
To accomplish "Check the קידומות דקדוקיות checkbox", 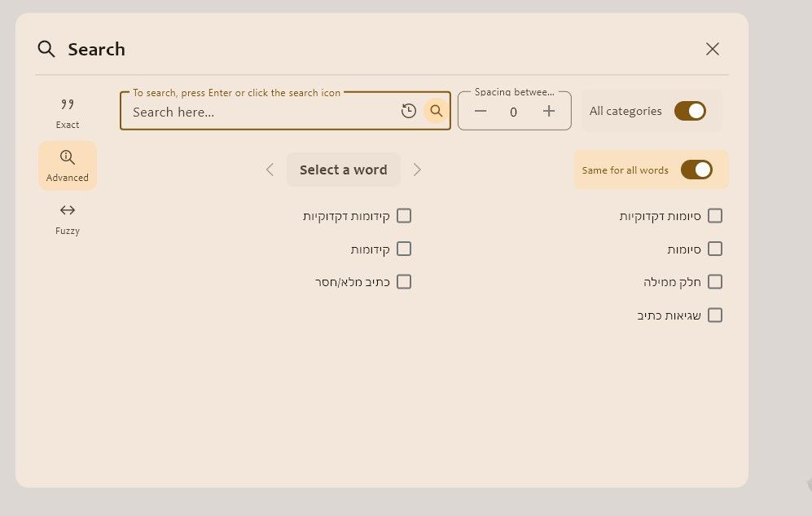I will pyautogui.click(x=404, y=215).
